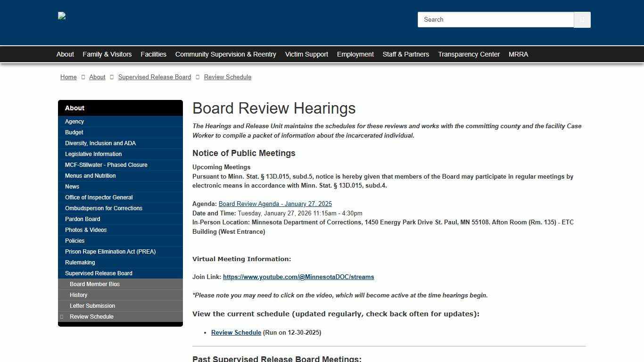Viewport: 644px width, 362px height.
Task: Open the Transparency Center menu
Action: (469, 54)
